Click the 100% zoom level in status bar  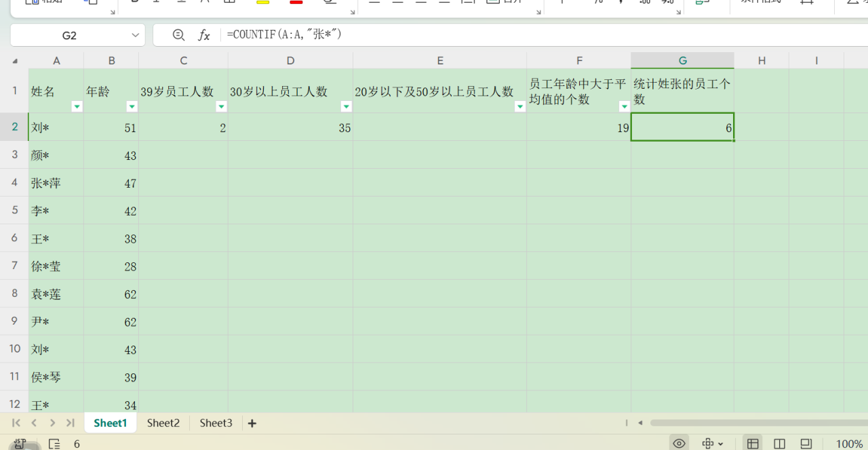[x=849, y=444]
